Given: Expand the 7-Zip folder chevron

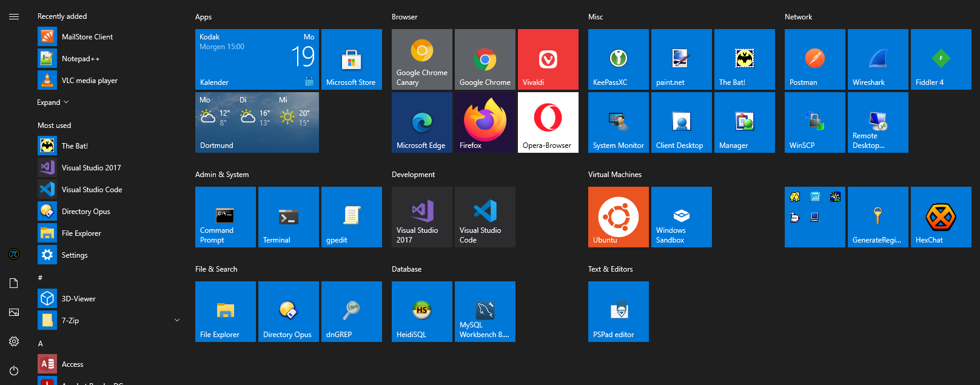Looking at the screenshot, I should 177,320.
